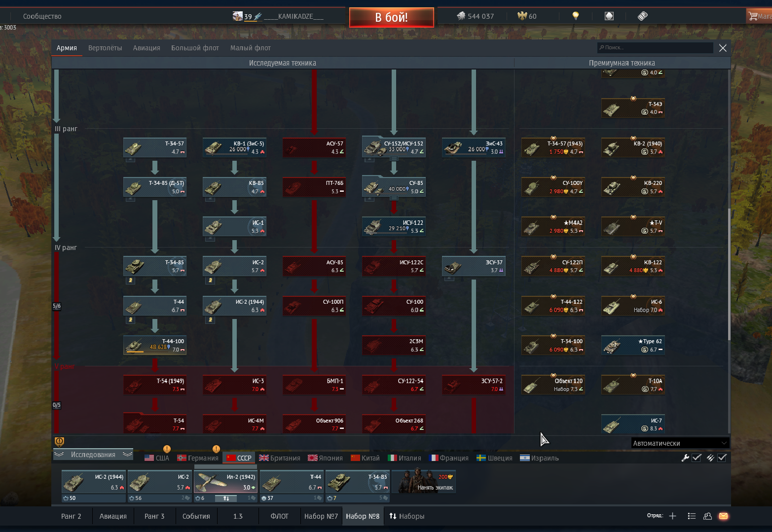Select the premium Т-34-57 (1943) card
This screenshot has width=772, height=532.
click(x=553, y=147)
